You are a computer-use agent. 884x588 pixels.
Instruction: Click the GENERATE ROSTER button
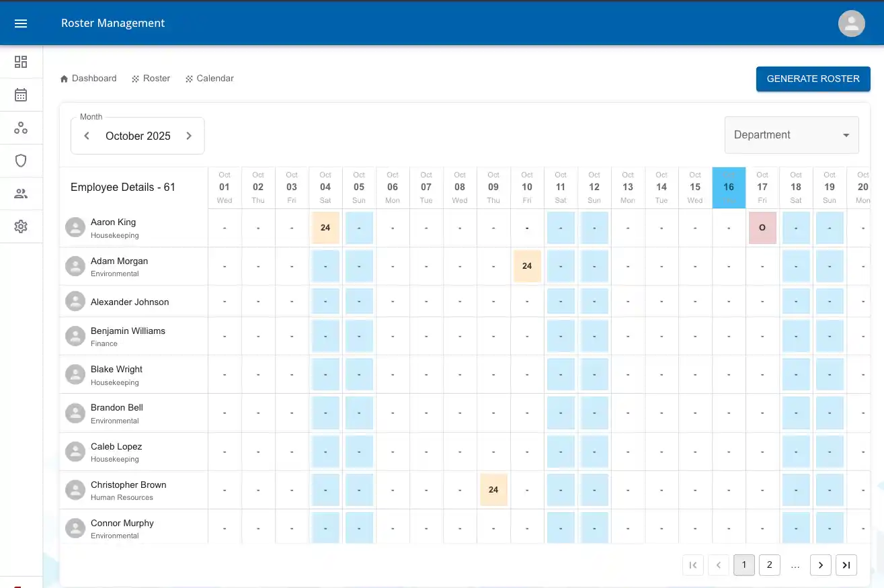813,79
